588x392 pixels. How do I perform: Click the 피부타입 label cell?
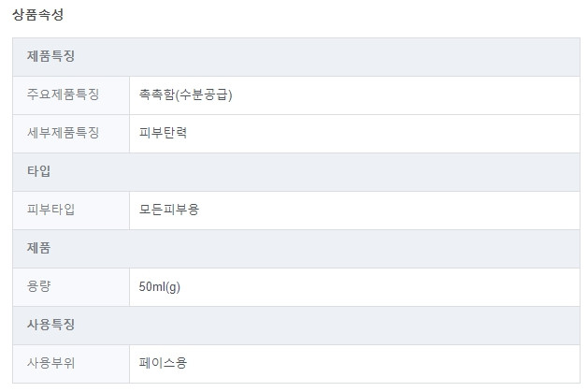71,211
